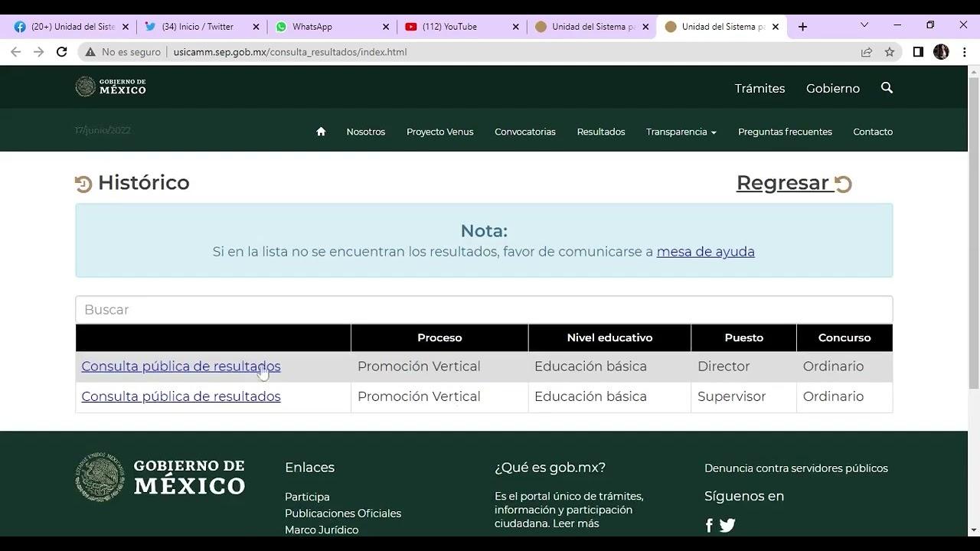The width and height of the screenshot is (980, 551).
Task: Open the Trámites menu item
Action: tap(759, 88)
